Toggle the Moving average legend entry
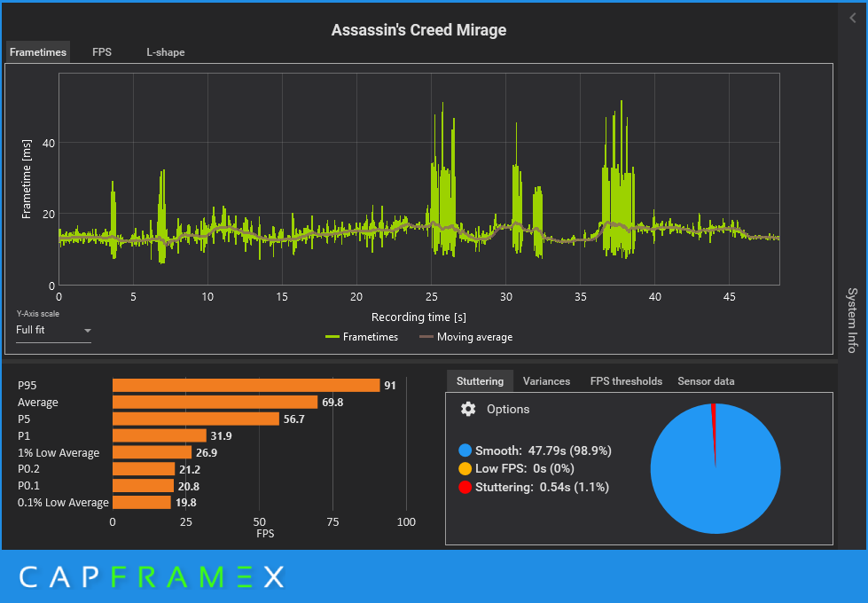The width and height of the screenshot is (868, 603). point(465,337)
